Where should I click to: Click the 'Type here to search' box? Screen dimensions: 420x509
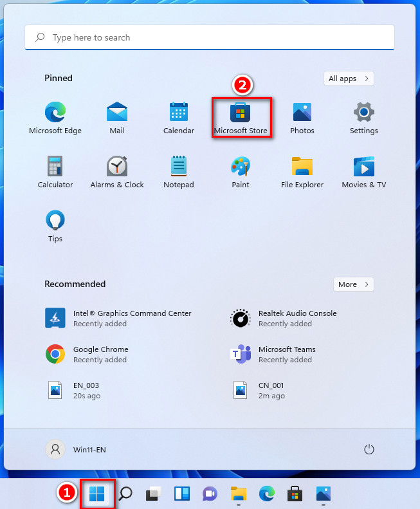click(x=210, y=37)
